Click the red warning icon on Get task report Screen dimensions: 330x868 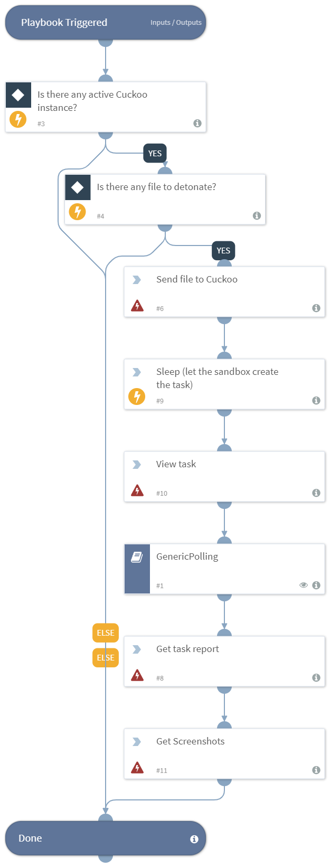tap(137, 675)
